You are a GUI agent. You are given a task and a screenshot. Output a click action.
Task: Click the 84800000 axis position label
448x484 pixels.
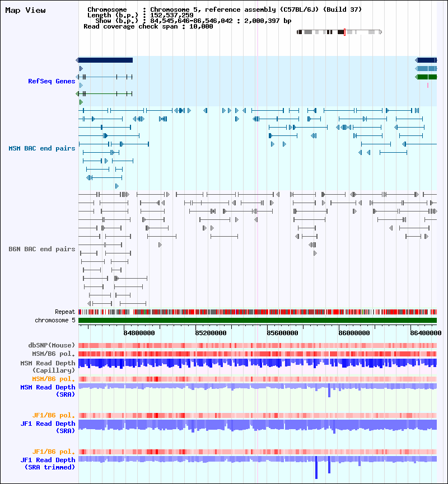coord(139,333)
